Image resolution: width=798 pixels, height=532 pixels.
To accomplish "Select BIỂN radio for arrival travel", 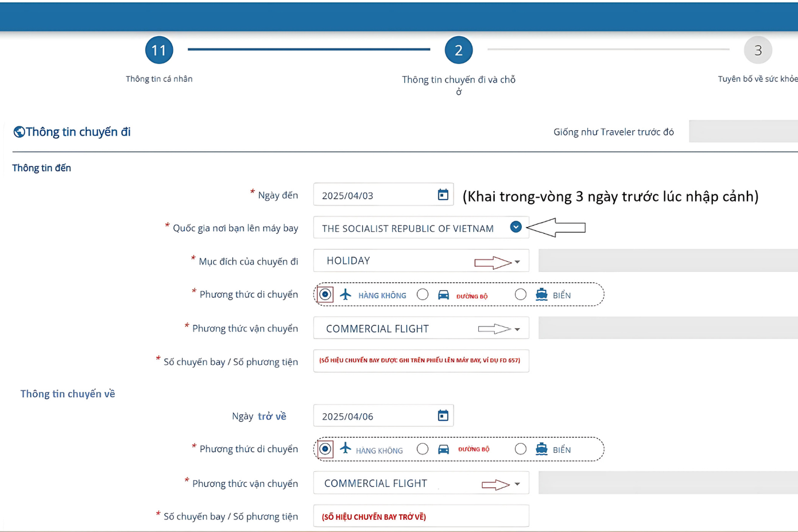I will click(520, 294).
